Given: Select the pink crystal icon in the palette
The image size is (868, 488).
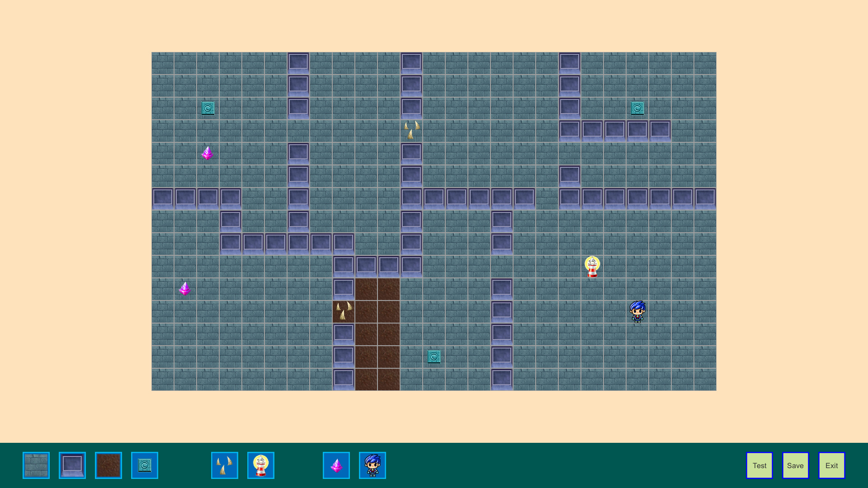Looking at the screenshot, I should (336, 465).
